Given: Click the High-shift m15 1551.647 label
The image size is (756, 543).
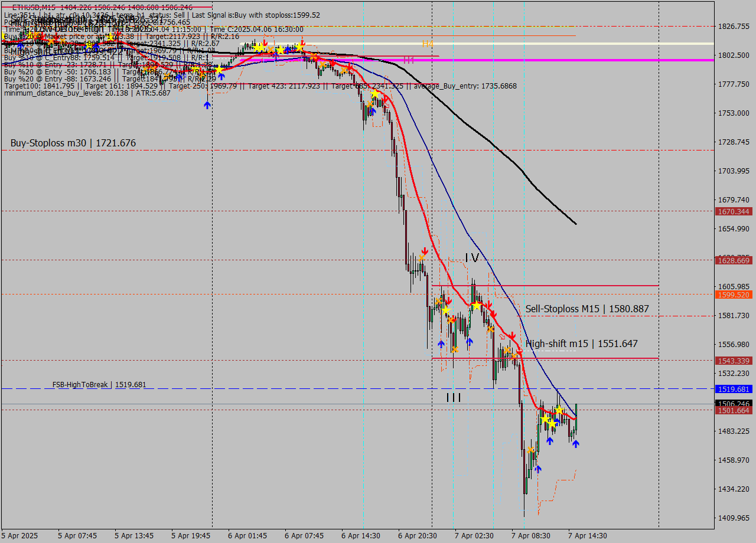Looking at the screenshot, I should tap(582, 344).
